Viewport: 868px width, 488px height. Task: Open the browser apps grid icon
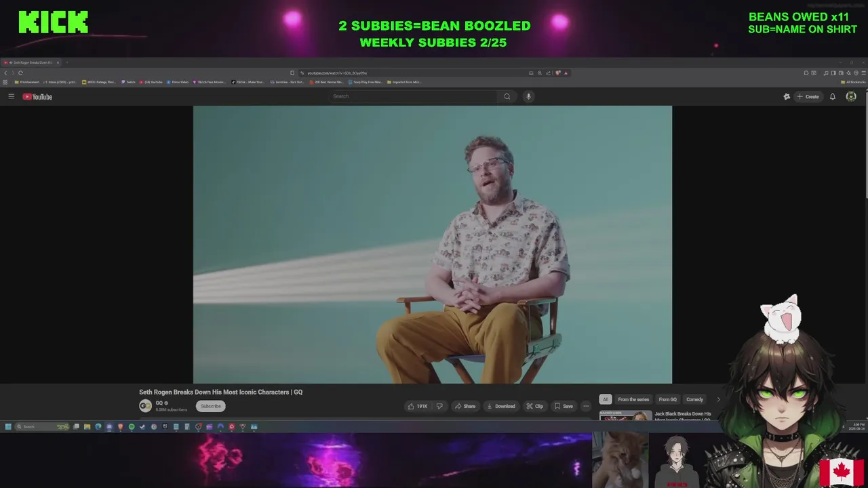(x=5, y=82)
